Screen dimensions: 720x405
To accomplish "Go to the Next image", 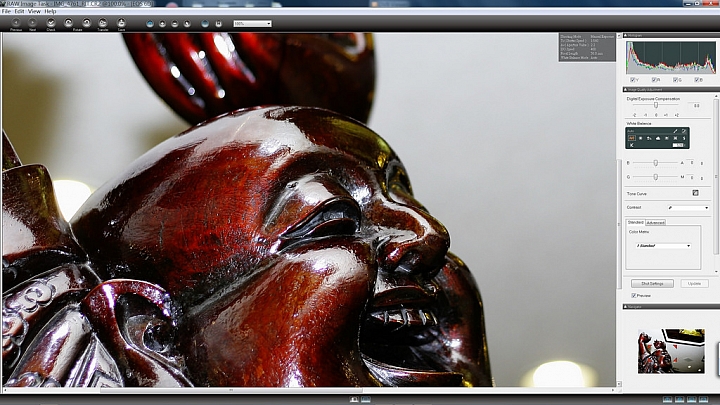I will point(33,23).
